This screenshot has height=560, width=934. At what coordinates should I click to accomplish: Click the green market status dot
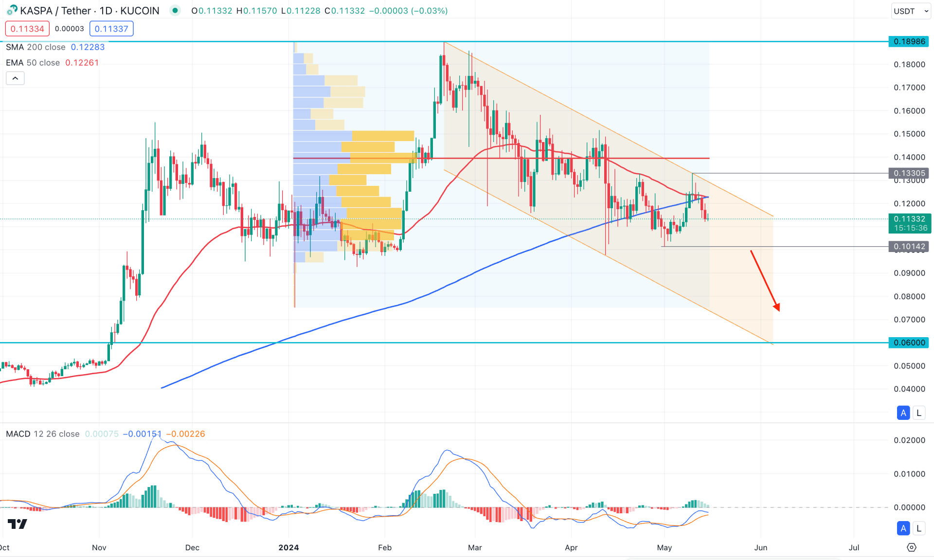tap(175, 11)
